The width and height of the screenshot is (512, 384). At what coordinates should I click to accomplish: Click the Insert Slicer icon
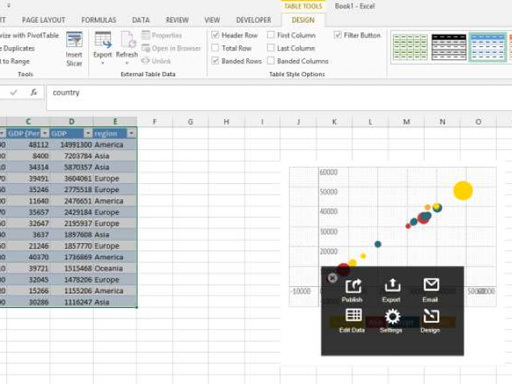pyautogui.click(x=74, y=40)
